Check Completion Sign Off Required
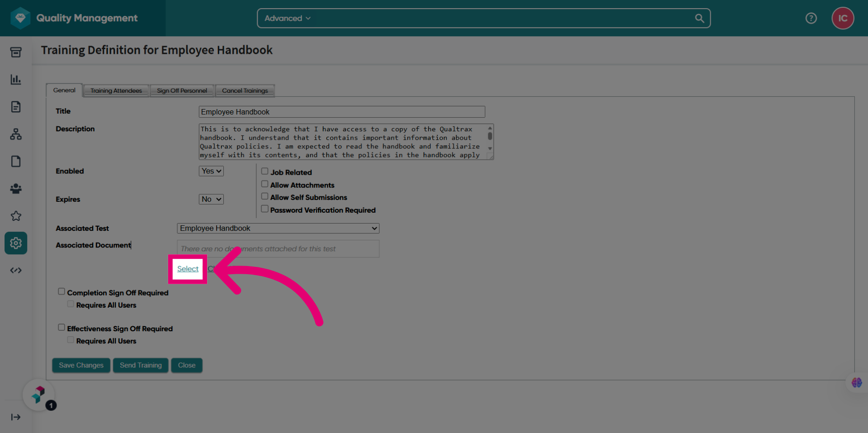 point(61,291)
